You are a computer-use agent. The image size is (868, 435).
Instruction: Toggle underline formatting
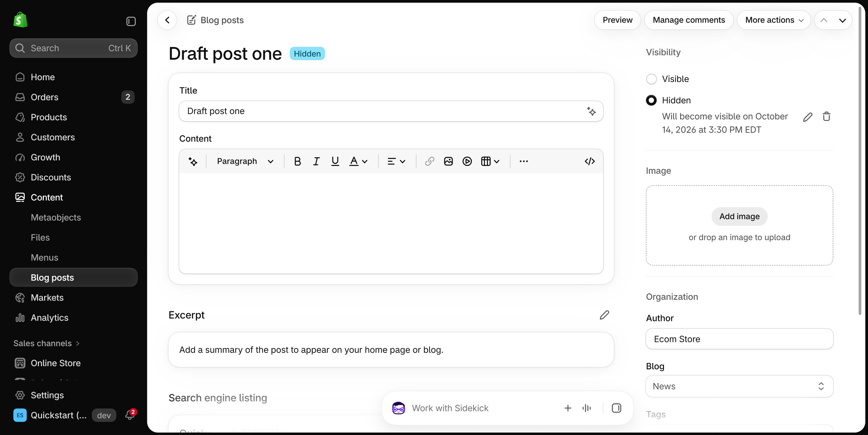335,161
